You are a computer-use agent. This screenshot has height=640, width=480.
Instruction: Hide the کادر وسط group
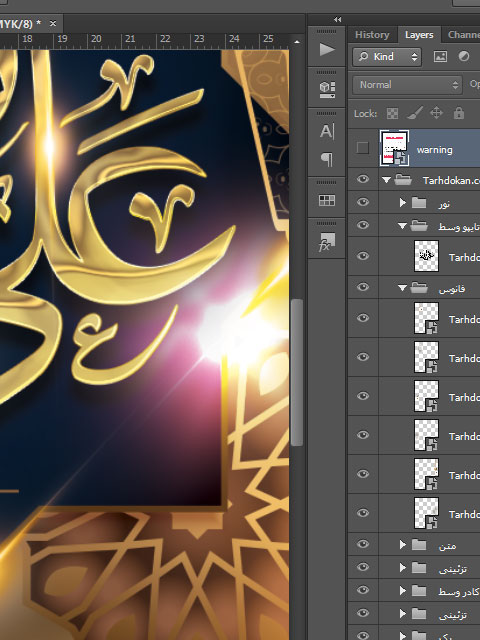363,590
